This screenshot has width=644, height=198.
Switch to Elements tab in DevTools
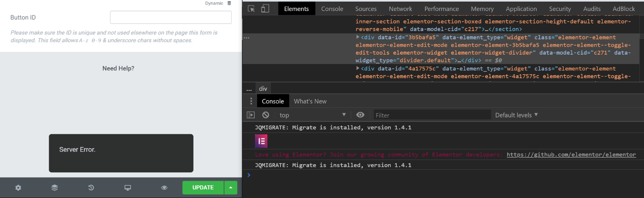tap(296, 9)
